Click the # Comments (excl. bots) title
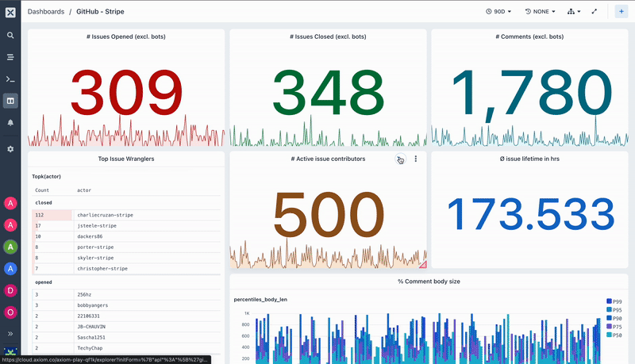The width and height of the screenshot is (635, 364). pos(529,36)
